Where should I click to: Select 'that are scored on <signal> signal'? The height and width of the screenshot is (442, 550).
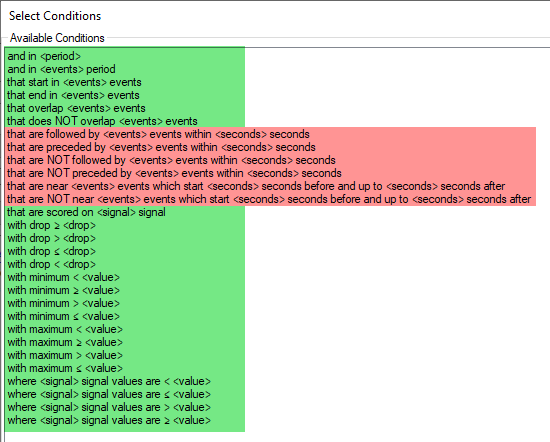click(86, 212)
